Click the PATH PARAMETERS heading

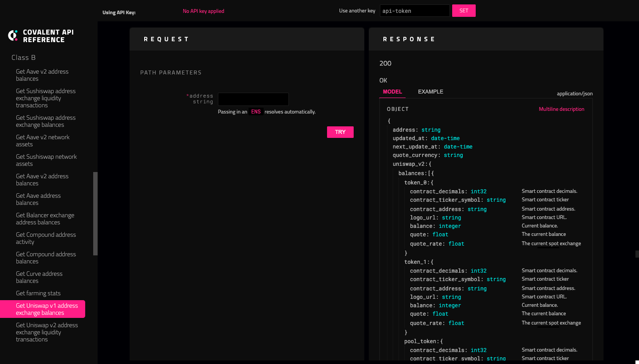pyautogui.click(x=171, y=73)
